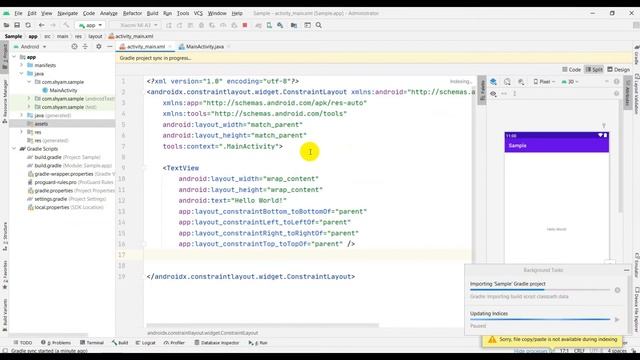
Task: Open the TODO tool window
Action: tap(23, 343)
